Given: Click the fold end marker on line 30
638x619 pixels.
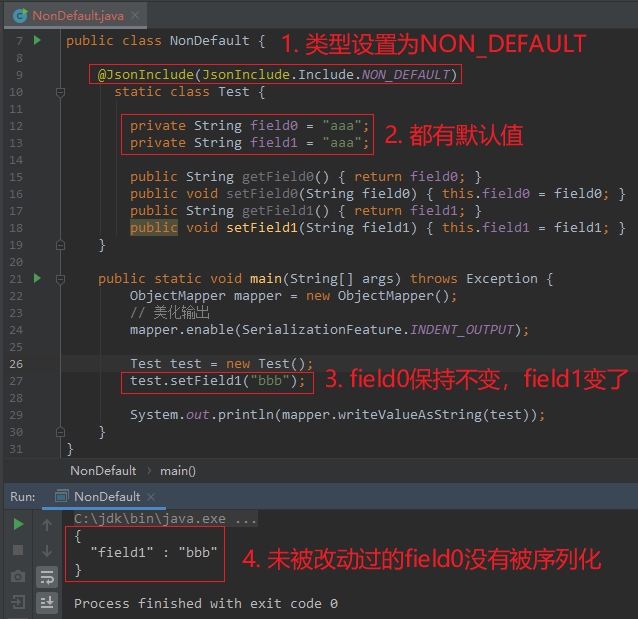Looking at the screenshot, I should (x=60, y=432).
